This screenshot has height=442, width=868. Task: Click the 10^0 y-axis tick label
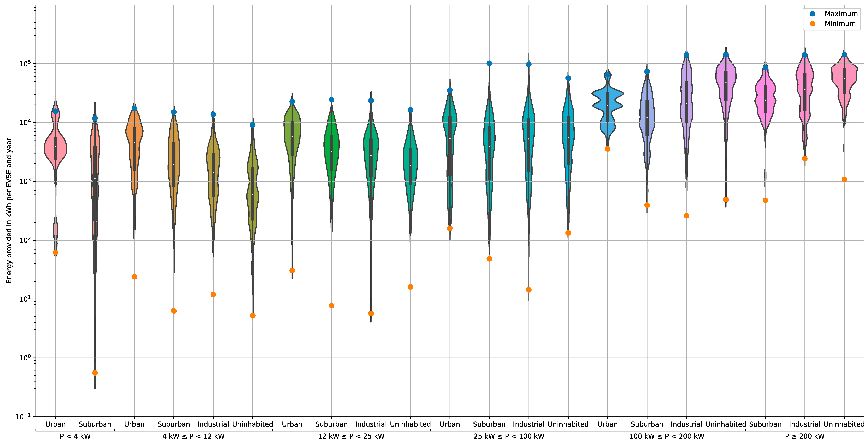tap(25, 358)
